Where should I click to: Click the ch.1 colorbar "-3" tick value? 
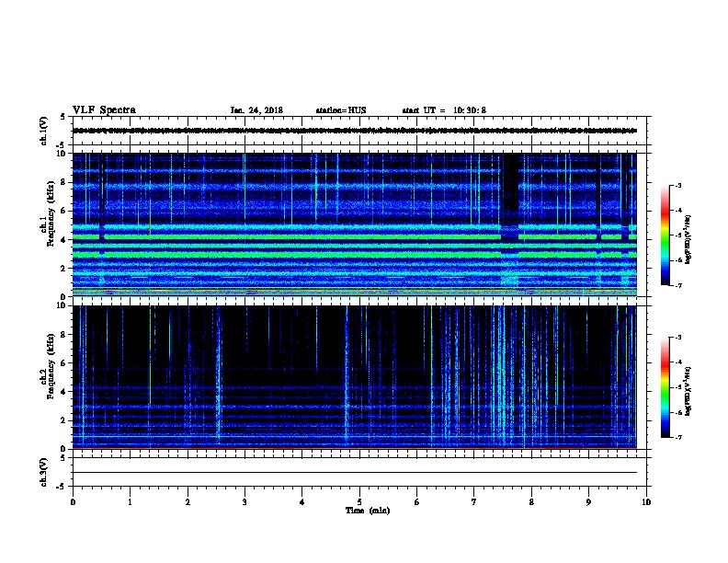coord(677,185)
